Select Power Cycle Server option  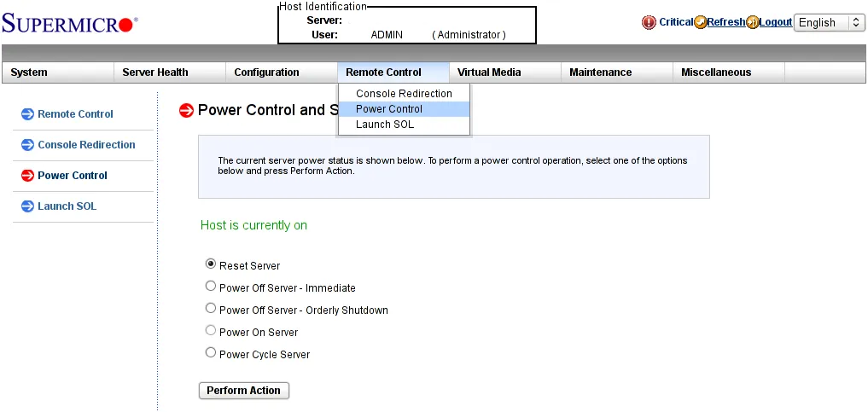(x=211, y=353)
